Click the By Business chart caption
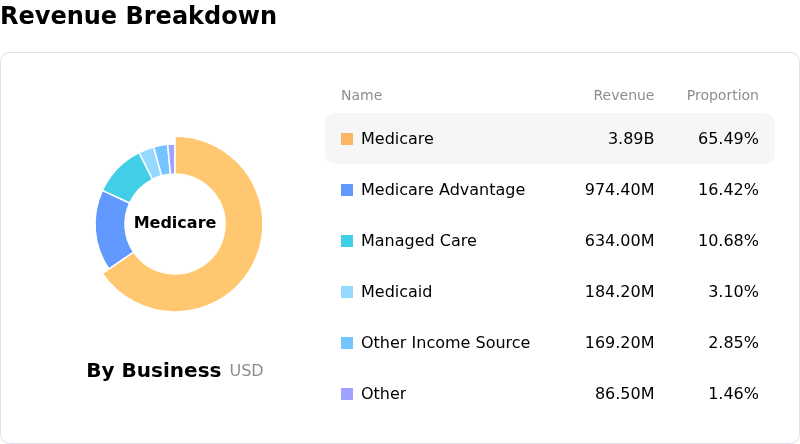Viewport: 800px width, 444px height. (154, 371)
